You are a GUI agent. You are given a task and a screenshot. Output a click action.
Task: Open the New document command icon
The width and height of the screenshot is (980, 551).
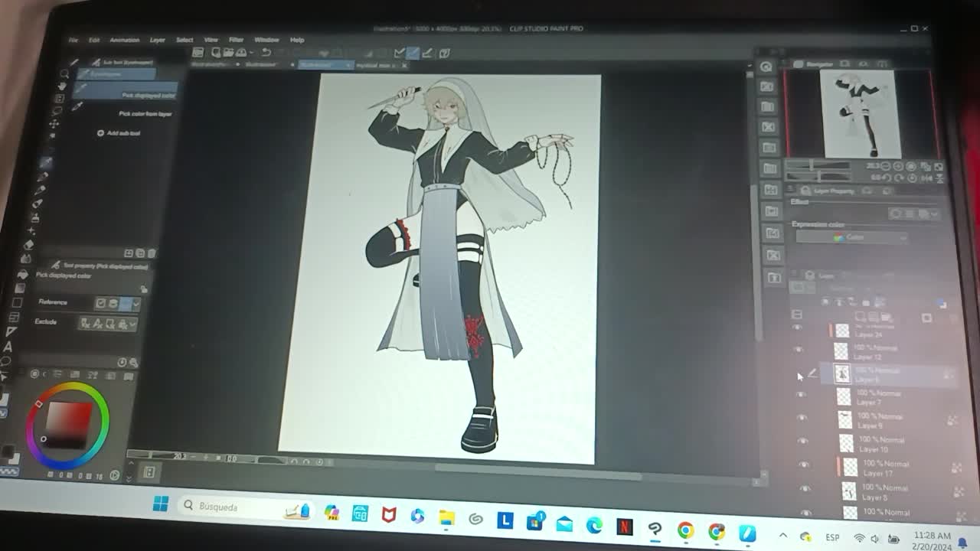point(217,52)
